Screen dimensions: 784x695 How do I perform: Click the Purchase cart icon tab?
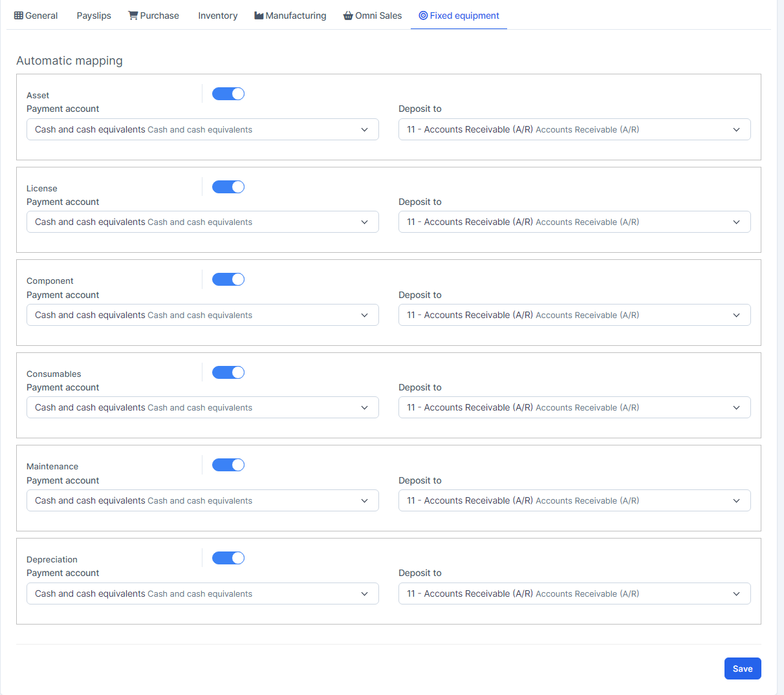point(133,16)
